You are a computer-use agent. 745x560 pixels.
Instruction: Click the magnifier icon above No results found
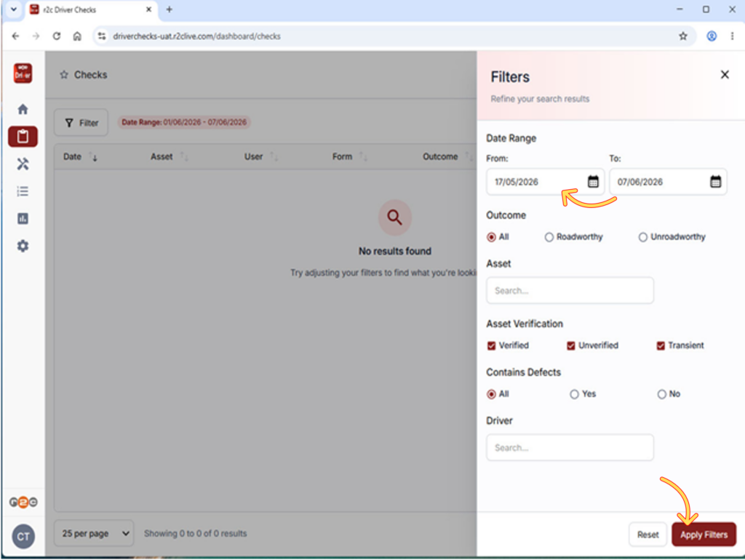[x=394, y=217]
